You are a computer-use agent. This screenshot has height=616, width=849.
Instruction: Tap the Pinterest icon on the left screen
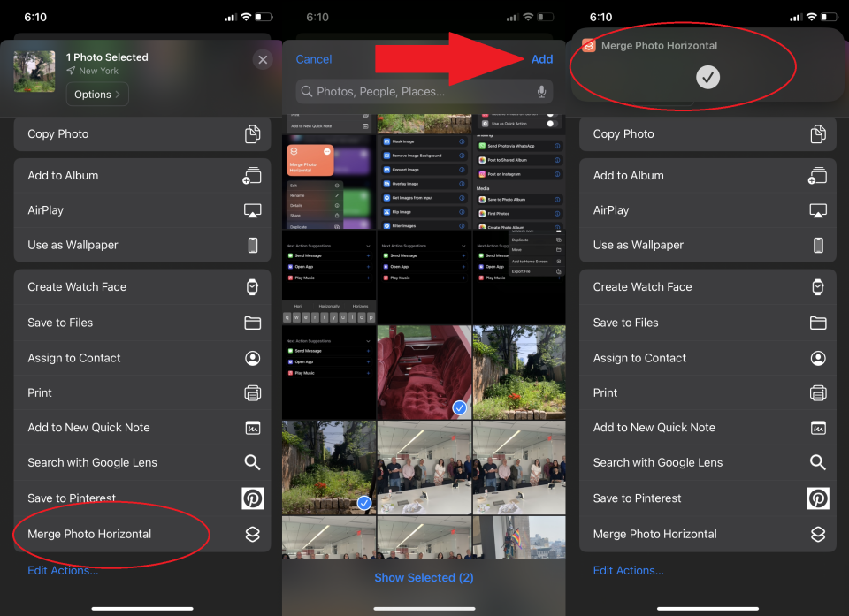[x=252, y=498]
